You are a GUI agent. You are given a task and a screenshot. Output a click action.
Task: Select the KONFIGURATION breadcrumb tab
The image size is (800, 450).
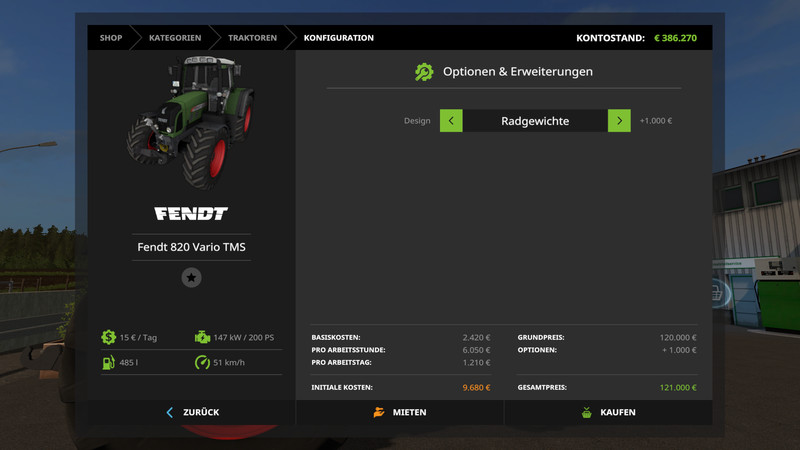pos(339,38)
